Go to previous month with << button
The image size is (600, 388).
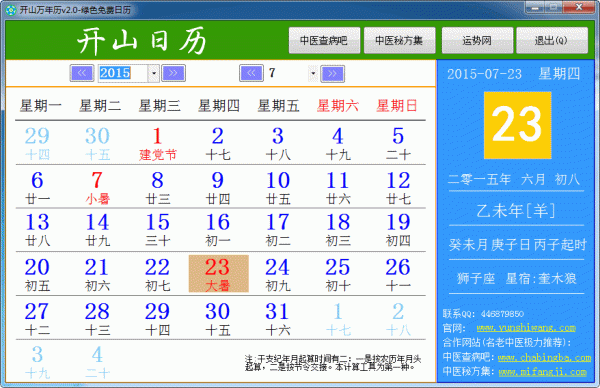pos(251,73)
